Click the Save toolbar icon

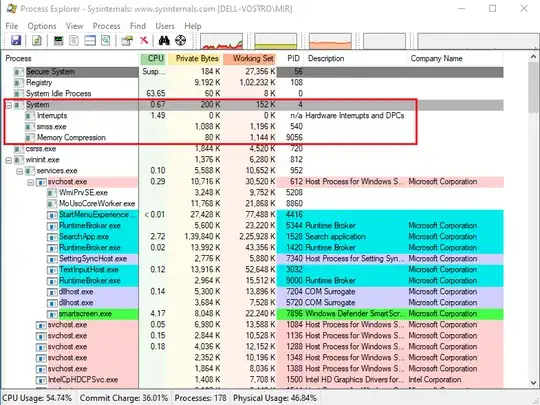(x=16, y=41)
